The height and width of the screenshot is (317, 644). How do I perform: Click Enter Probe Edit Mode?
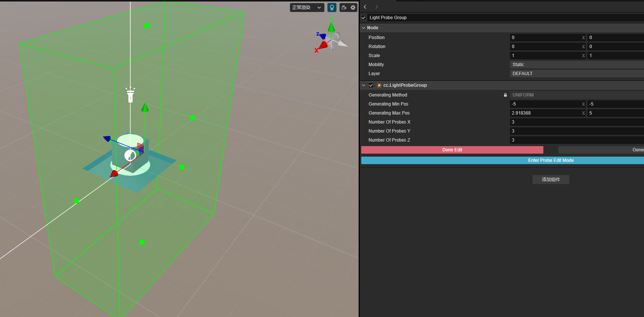click(x=502, y=160)
